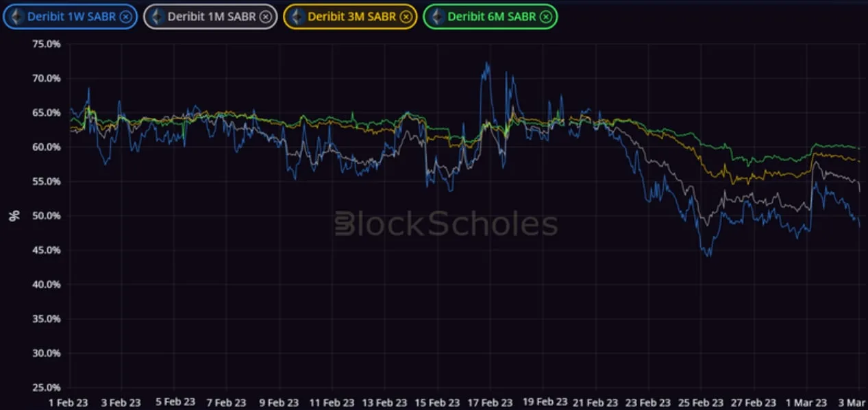Click the 25 Feb 23 date label
The image size is (868, 410).
coord(702,402)
